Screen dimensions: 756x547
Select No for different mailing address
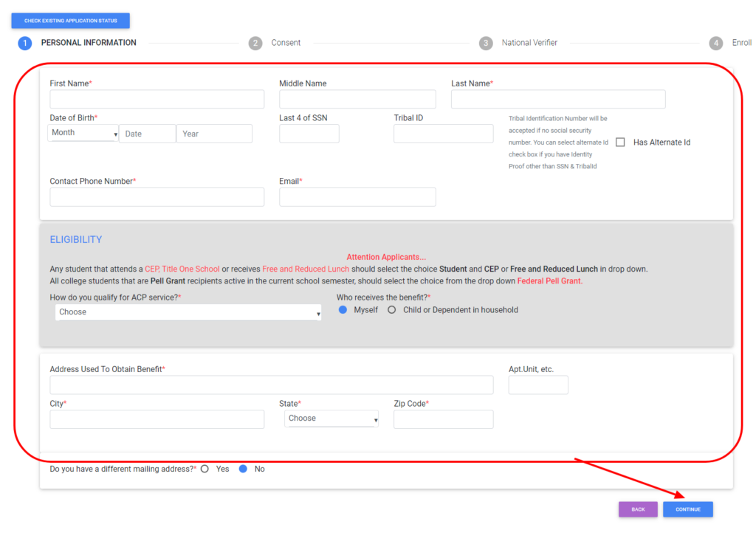tap(243, 469)
